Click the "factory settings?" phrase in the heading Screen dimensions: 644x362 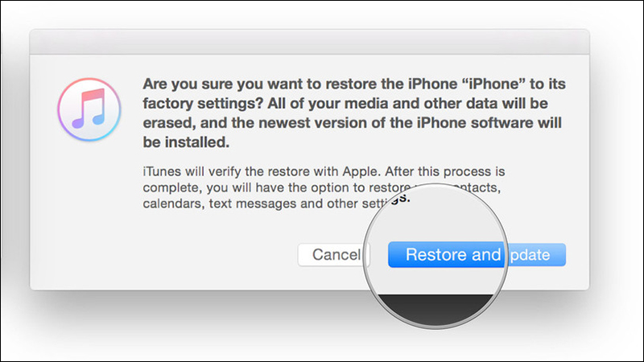tap(203, 104)
